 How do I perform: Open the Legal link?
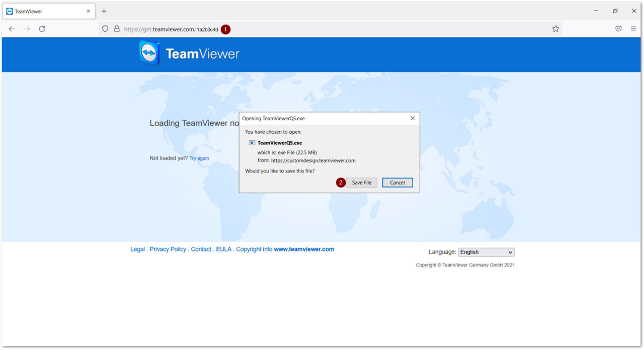[x=137, y=249]
